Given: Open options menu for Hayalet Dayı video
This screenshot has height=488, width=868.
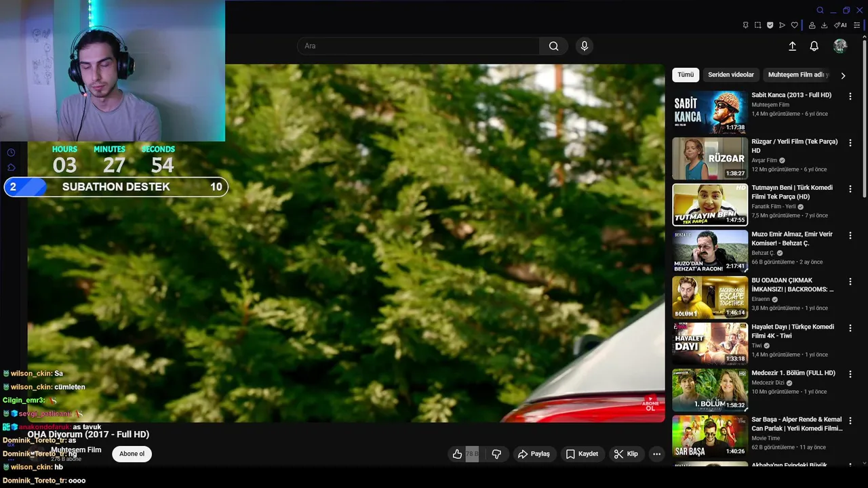Looking at the screenshot, I should coord(850,327).
